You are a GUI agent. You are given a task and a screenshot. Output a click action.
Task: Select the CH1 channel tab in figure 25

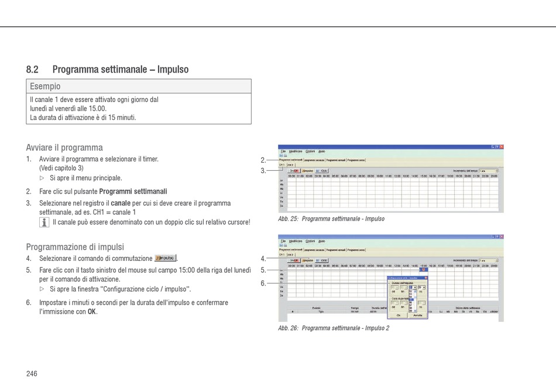coord(282,165)
